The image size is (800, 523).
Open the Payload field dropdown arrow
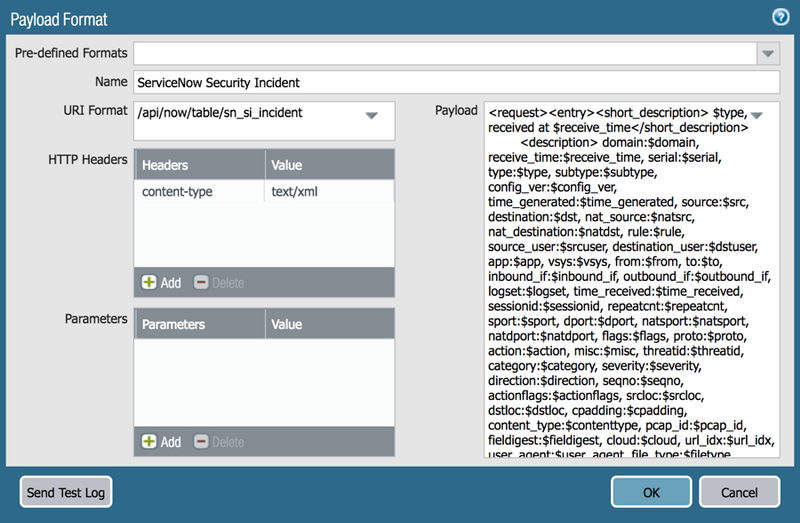pos(756,115)
